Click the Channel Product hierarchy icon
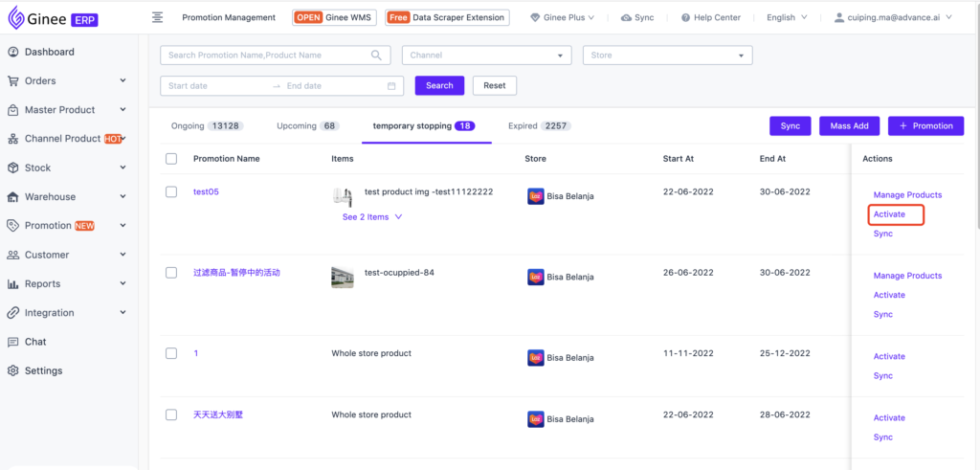980x470 pixels. (x=12, y=139)
